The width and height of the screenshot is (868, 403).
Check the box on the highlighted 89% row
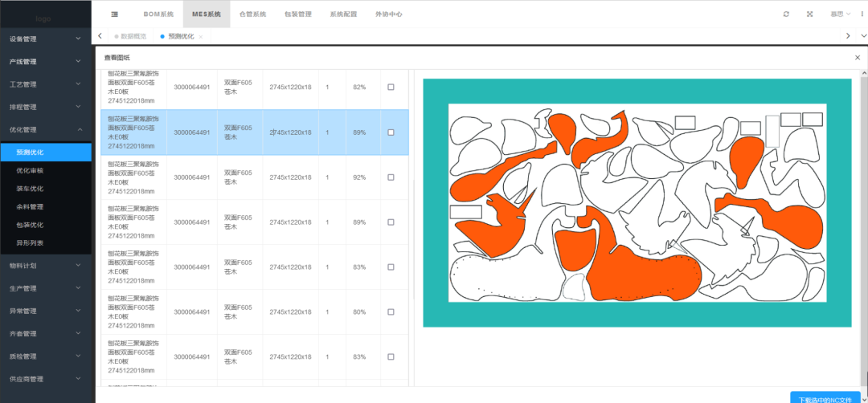click(391, 132)
